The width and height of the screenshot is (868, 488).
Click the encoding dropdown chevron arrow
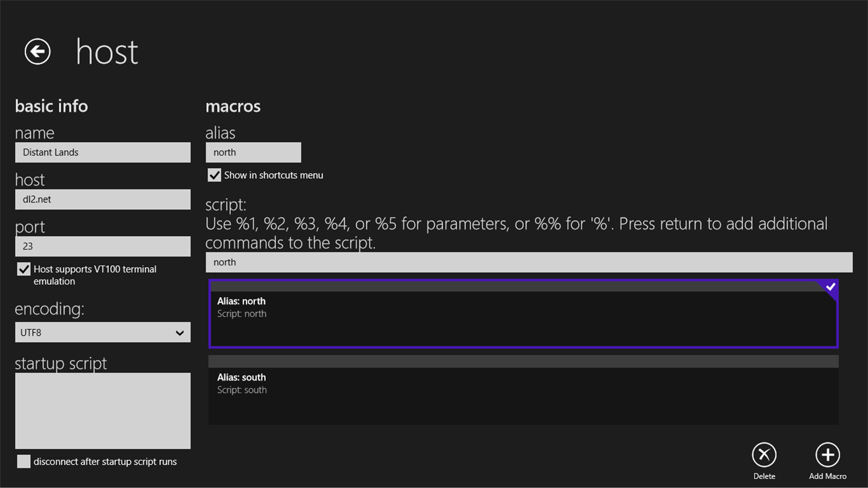coord(179,333)
